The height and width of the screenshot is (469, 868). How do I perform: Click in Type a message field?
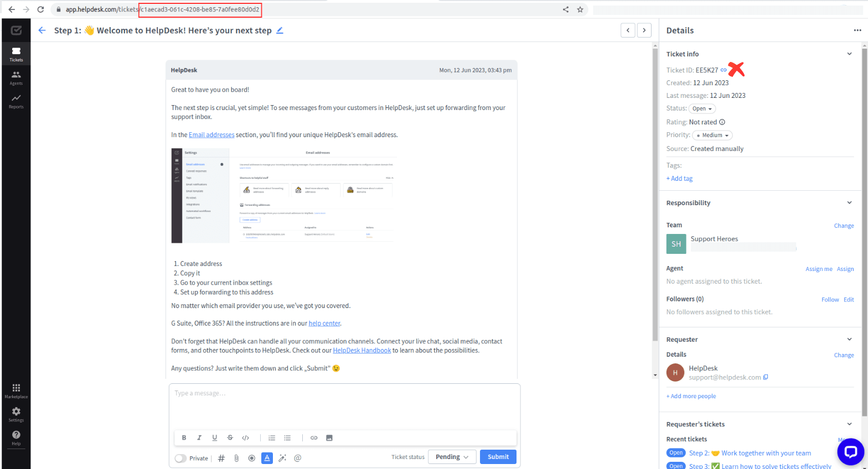pos(344,407)
